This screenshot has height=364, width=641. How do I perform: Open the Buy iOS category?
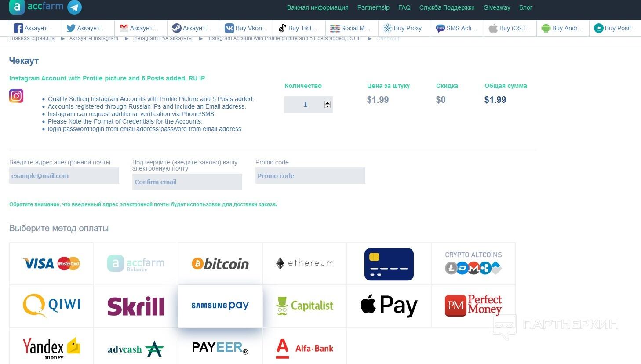(x=510, y=28)
